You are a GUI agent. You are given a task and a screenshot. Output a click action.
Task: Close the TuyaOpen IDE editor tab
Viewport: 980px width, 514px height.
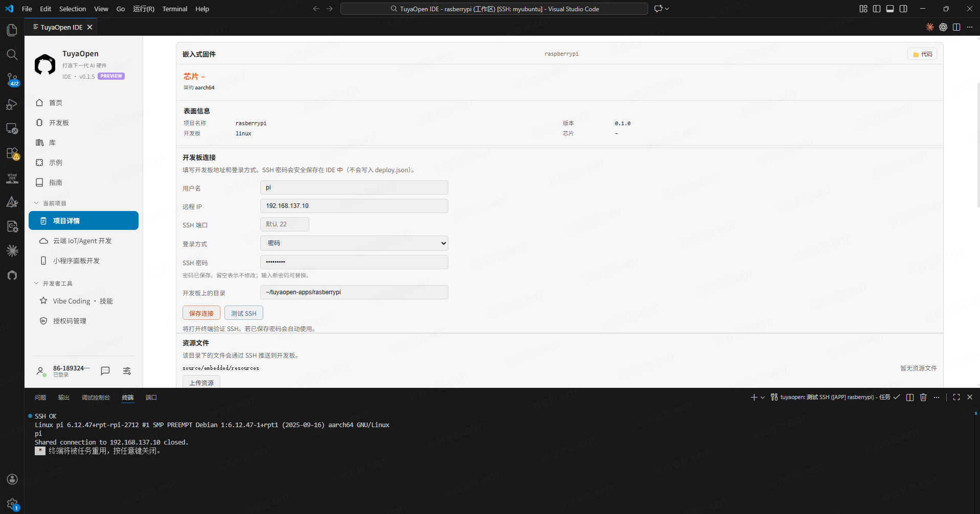pyautogui.click(x=90, y=27)
